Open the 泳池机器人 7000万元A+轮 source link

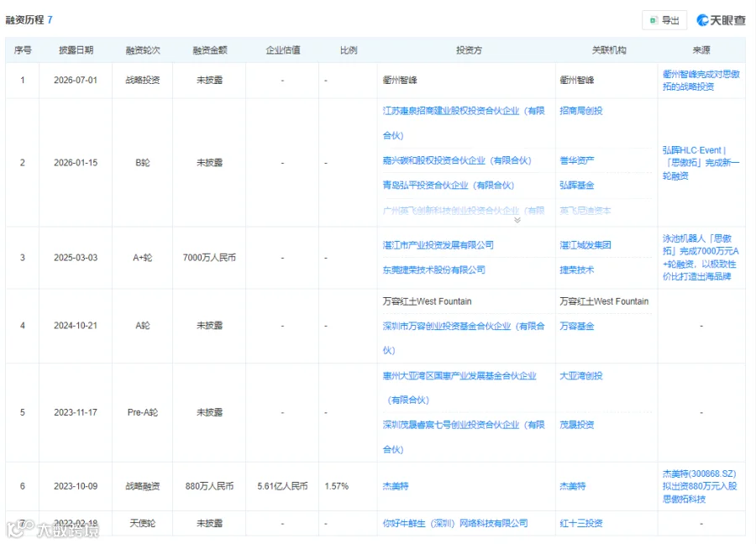(700, 257)
